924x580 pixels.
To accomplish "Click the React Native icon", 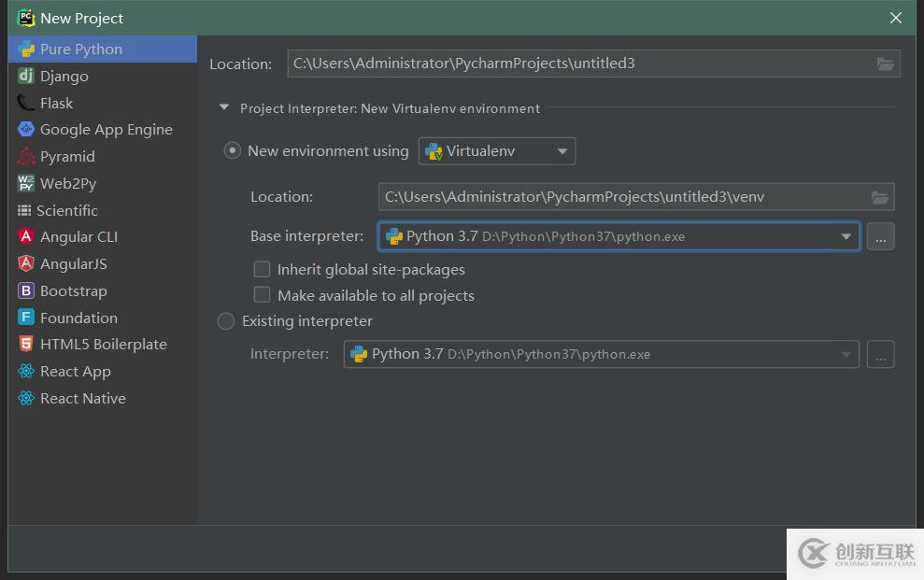I will 25,399.
